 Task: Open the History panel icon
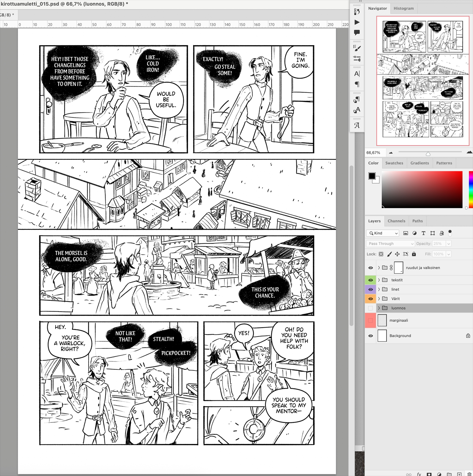click(357, 12)
